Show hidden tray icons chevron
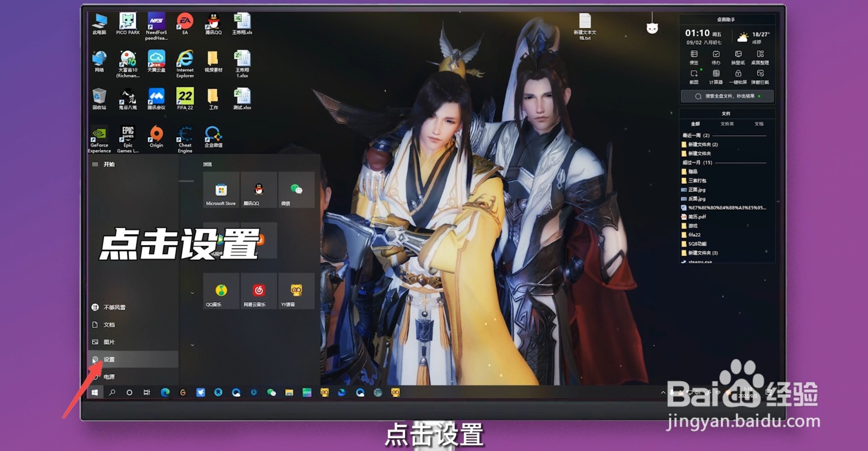Image resolution: width=868 pixels, height=451 pixels. coord(663,392)
